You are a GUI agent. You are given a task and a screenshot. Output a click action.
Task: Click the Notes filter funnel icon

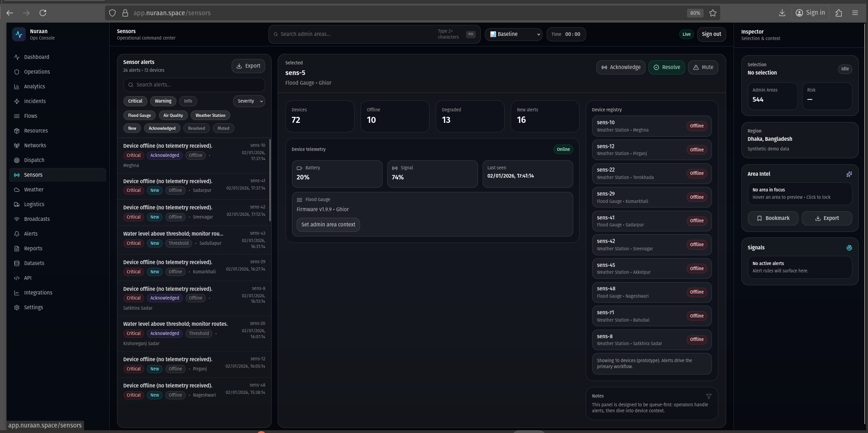708,396
